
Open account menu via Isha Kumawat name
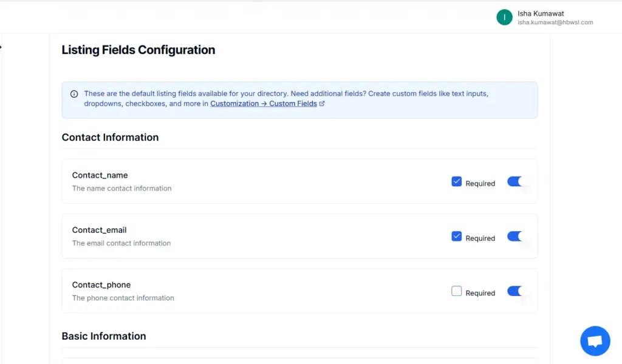(541, 13)
